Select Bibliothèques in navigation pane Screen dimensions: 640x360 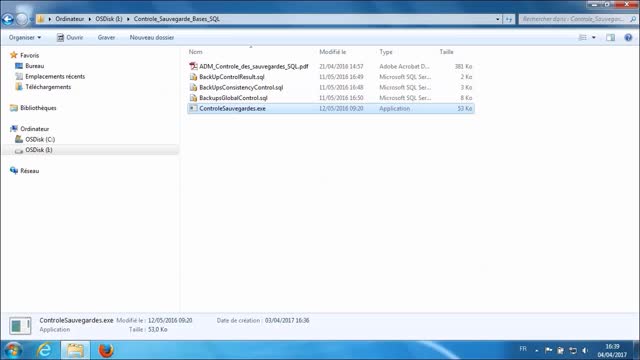[x=38, y=108]
